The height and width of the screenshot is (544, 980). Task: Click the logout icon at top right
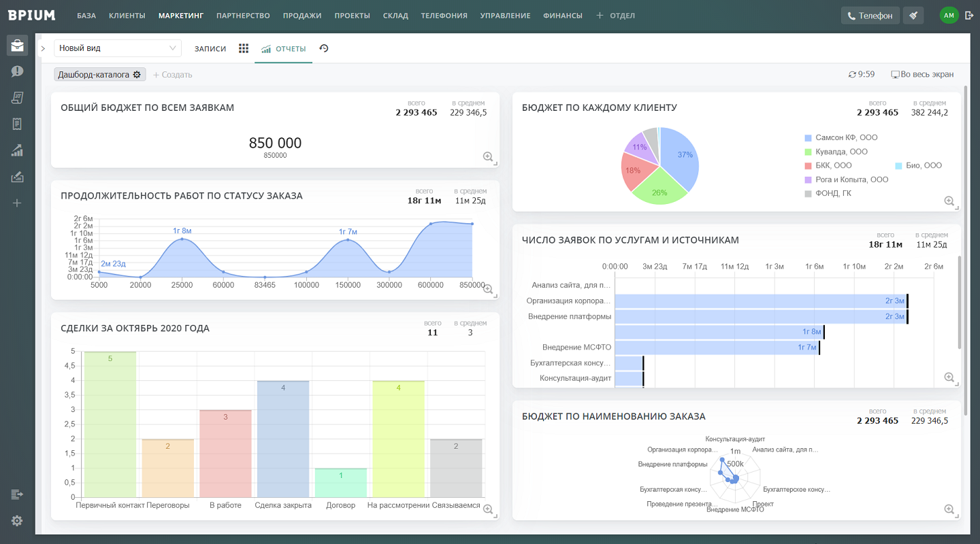pos(969,15)
